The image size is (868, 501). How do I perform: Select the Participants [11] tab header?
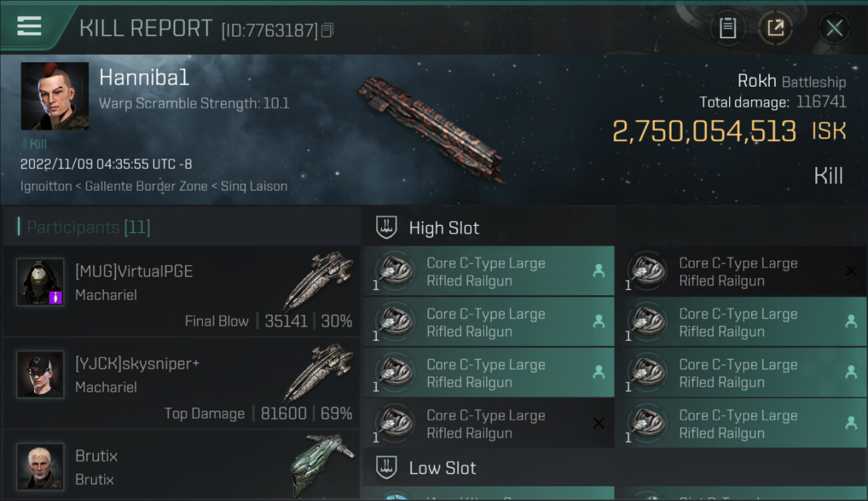coord(88,228)
